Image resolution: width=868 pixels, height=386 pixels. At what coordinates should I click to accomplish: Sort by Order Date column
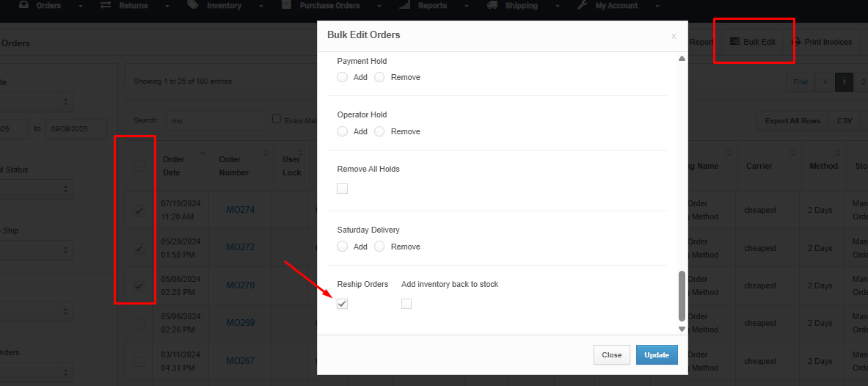183,166
